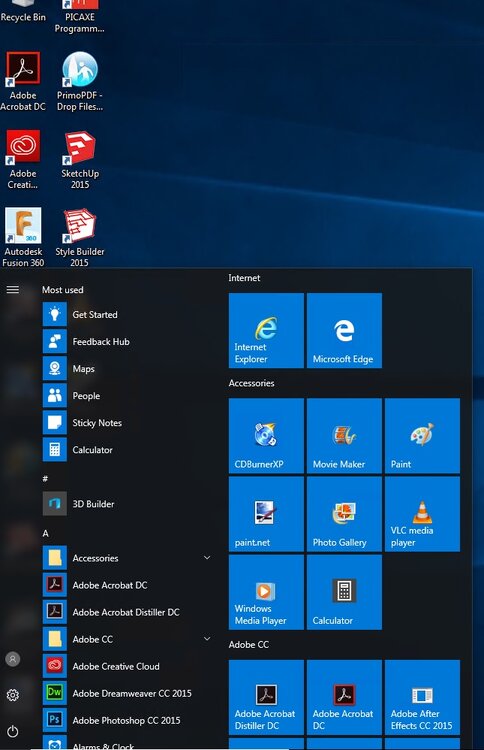Click the SketchUp 2015 desktop shortcut
Image resolution: width=484 pixels, height=750 pixels.
pos(80,160)
